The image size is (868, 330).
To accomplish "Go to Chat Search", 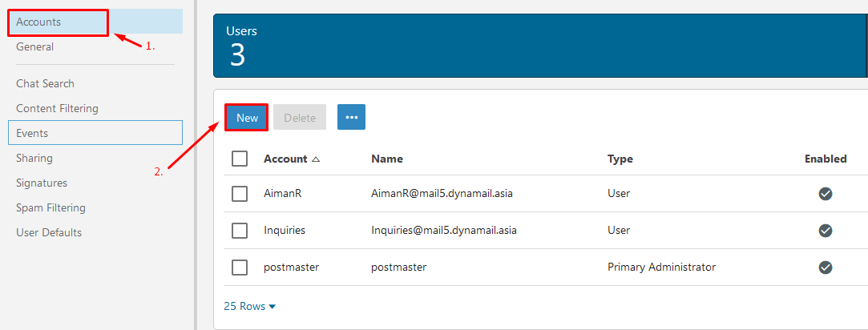I will click(45, 83).
